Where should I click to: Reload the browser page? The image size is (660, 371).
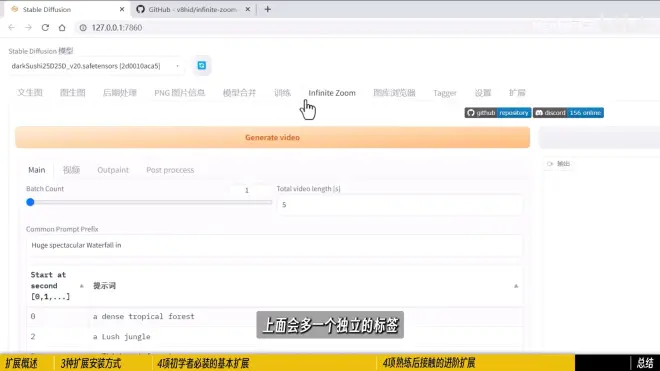coord(45,27)
